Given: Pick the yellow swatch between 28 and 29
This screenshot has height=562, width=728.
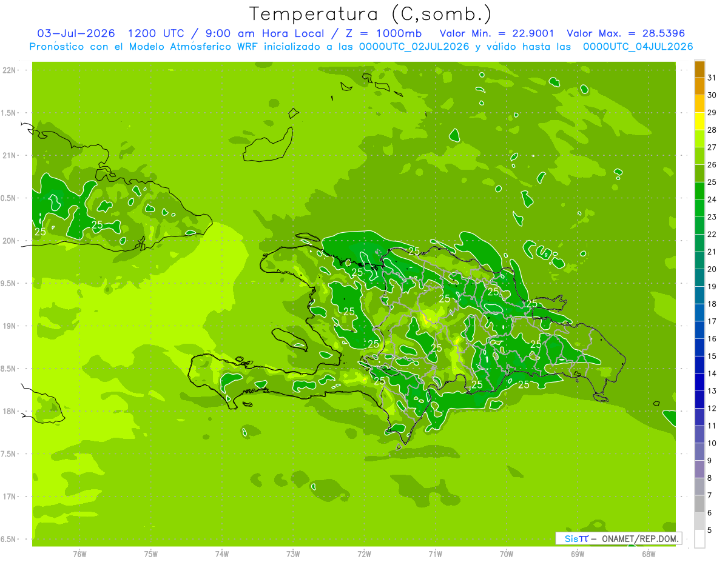Looking at the screenshot, I should tap(699, 121).
